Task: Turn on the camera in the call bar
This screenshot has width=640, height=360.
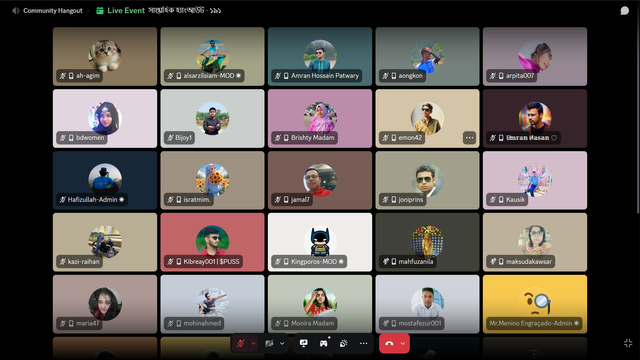Action: [x=269, y=344]
